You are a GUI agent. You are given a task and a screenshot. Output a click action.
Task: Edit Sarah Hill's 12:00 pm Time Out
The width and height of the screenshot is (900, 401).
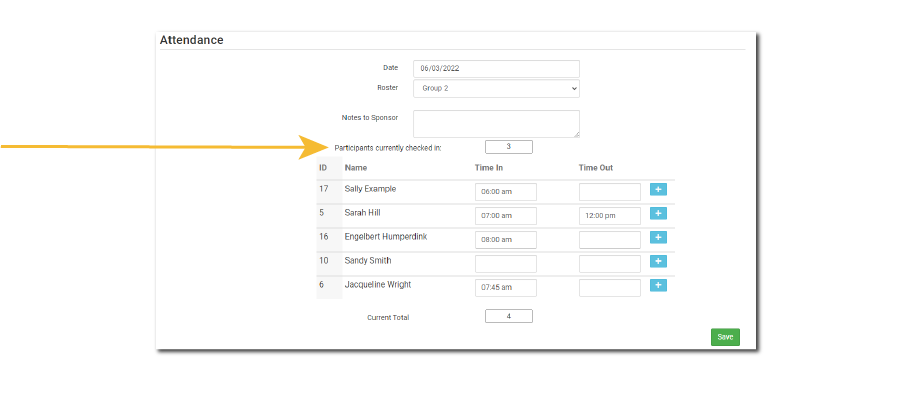pyautogui.click(x=609, y=215)
